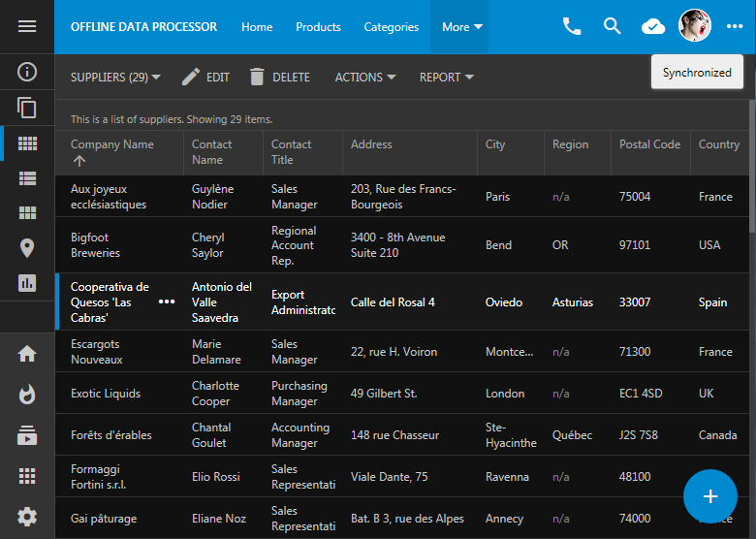This screenshot has height=539, width=756.
Task: Open the Report dropdown
Action: (447, 78)
